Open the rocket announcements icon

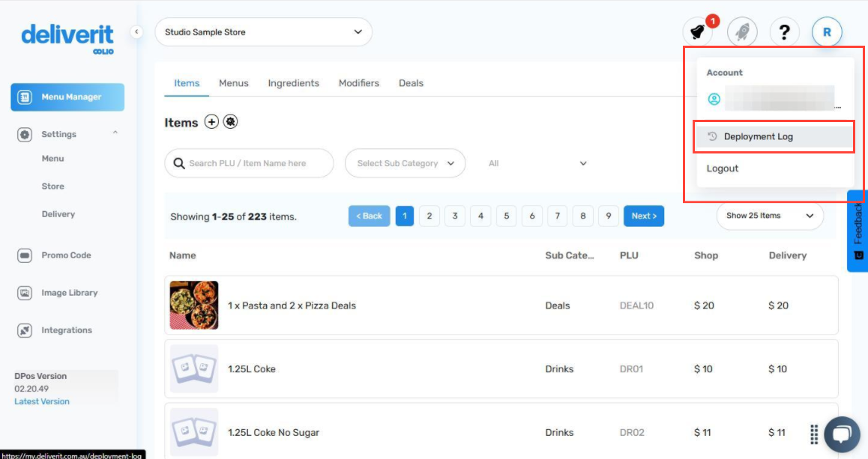[741, 31]
